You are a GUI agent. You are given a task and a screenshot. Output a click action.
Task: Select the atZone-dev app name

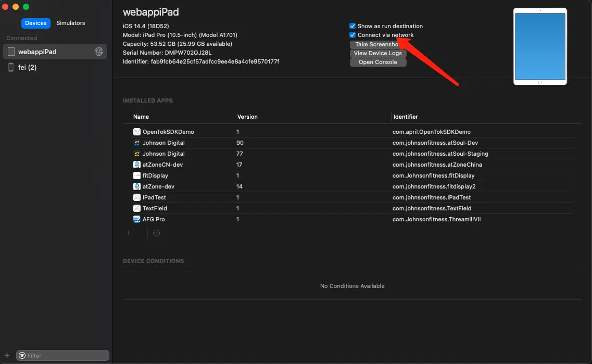click(158, 186)
